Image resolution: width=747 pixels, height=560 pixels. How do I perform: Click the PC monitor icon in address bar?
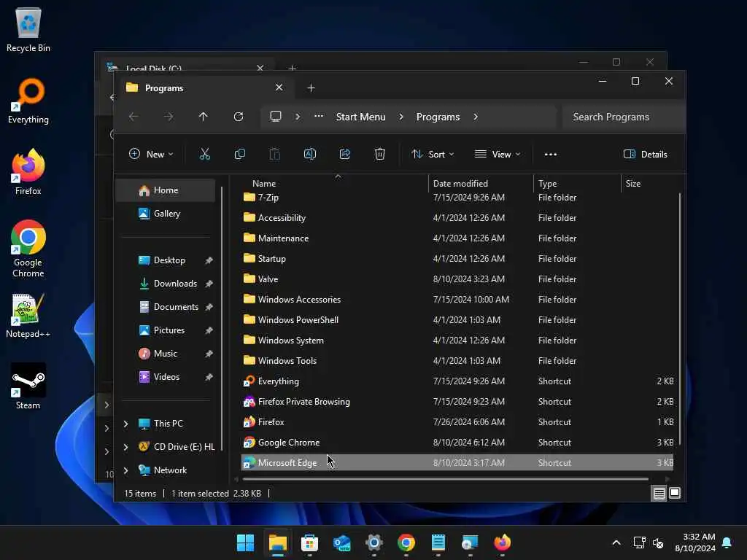coord(276,117)
